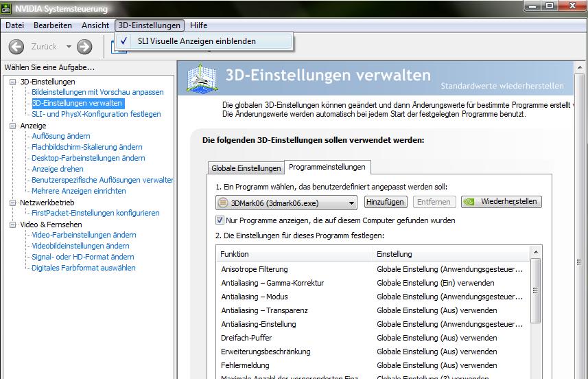
Task: Open the Bearbeiten menu
Action: pos(53,25)
